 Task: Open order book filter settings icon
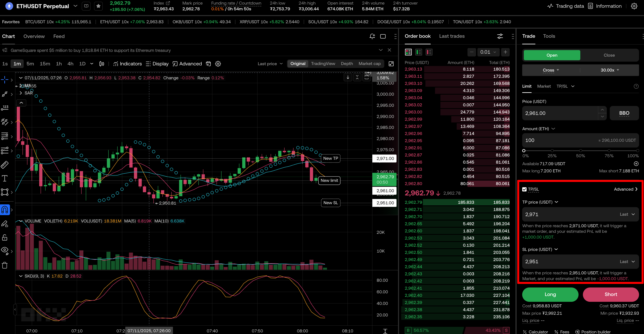[500, 36]
